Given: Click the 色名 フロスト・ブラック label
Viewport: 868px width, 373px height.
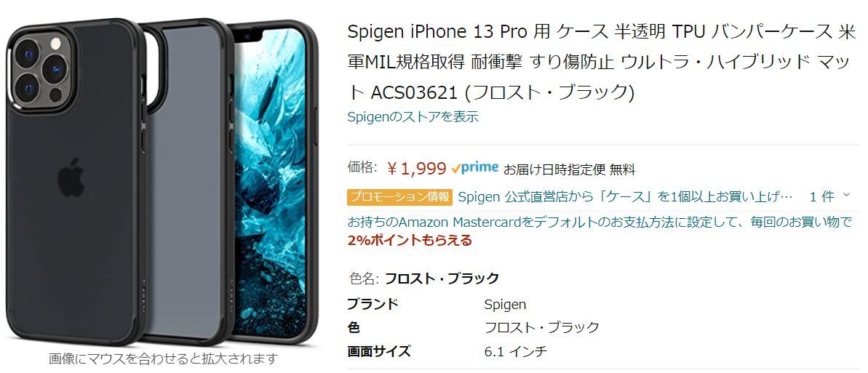Looking at the screenshot, I should click(x=425, y=278).
